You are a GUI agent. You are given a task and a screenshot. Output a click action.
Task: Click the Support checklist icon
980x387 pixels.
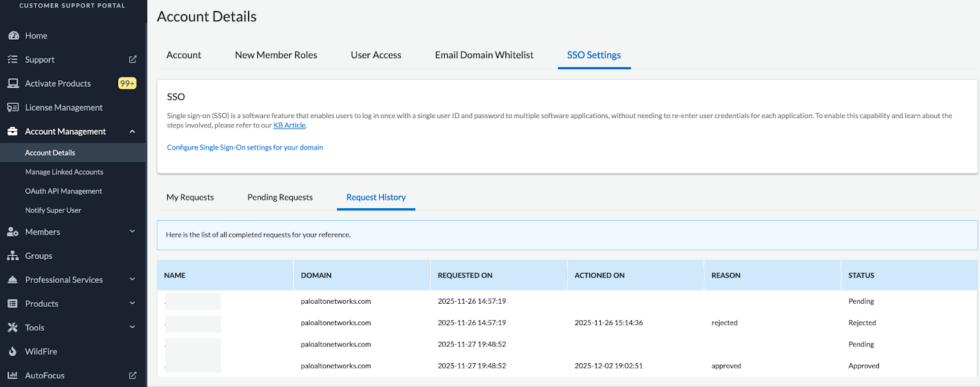click(x=13, y=59)
